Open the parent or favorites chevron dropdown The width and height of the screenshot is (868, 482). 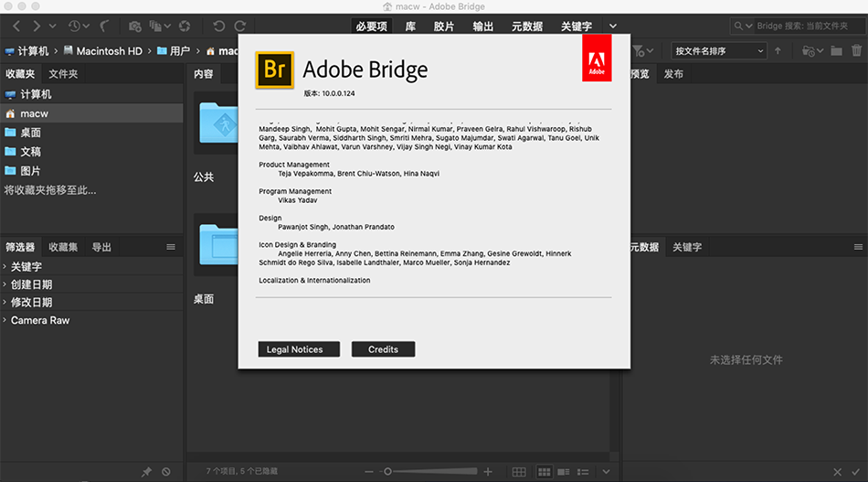(x=53, y=26)
